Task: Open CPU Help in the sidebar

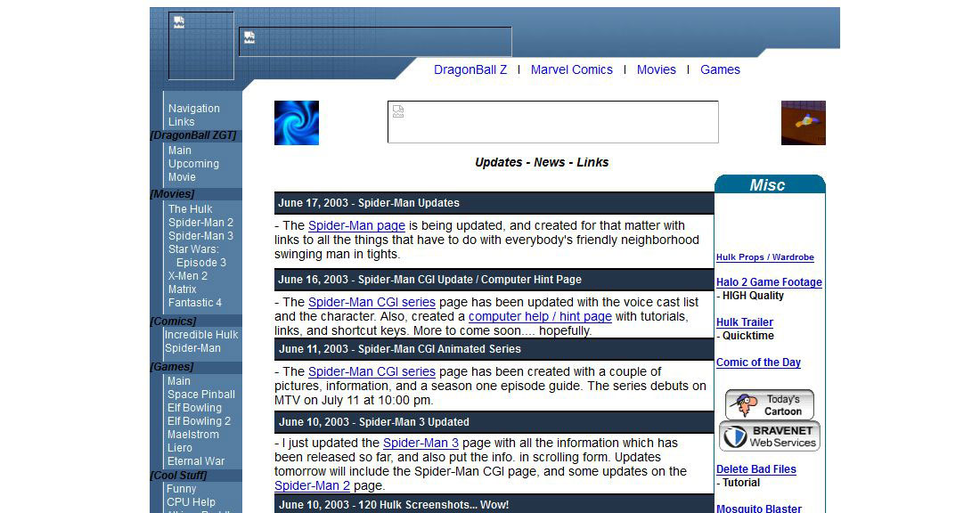Action: pos(191,502)
